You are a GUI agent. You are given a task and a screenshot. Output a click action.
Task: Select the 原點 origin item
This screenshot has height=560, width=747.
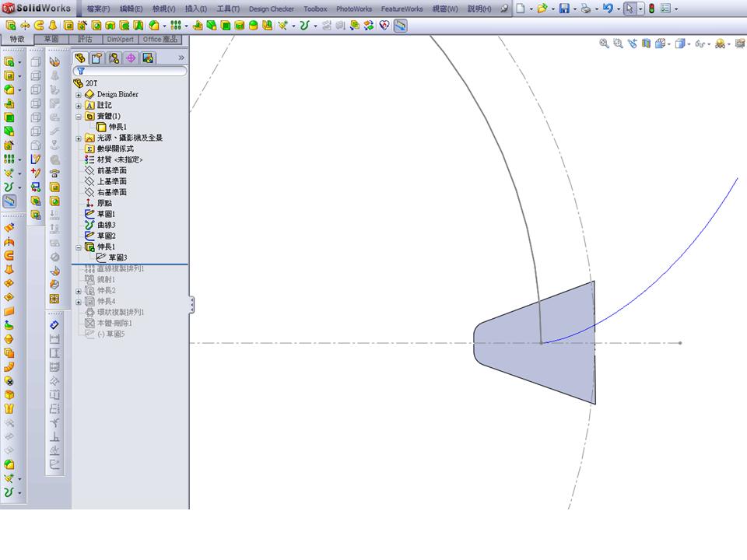pos(104,203)
